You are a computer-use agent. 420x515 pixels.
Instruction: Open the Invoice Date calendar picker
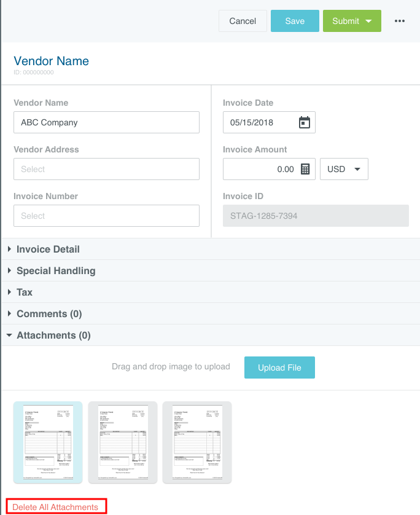click(304, 122)
